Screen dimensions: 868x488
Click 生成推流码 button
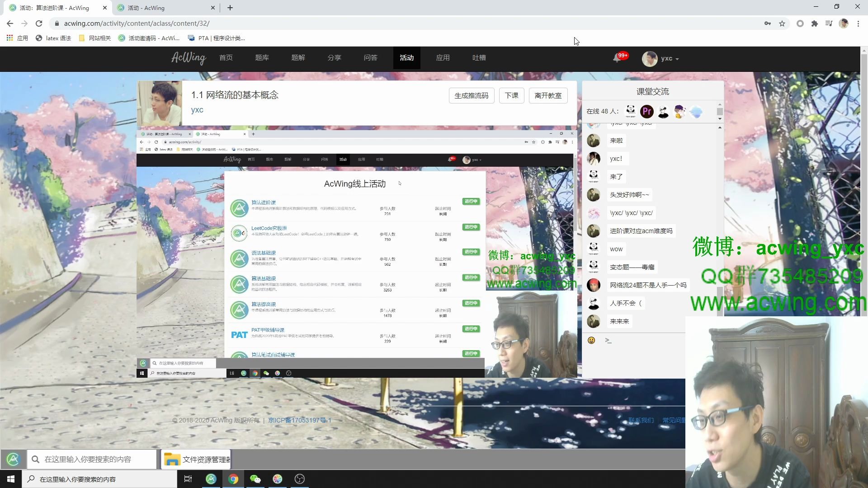[x=472, y=95]
